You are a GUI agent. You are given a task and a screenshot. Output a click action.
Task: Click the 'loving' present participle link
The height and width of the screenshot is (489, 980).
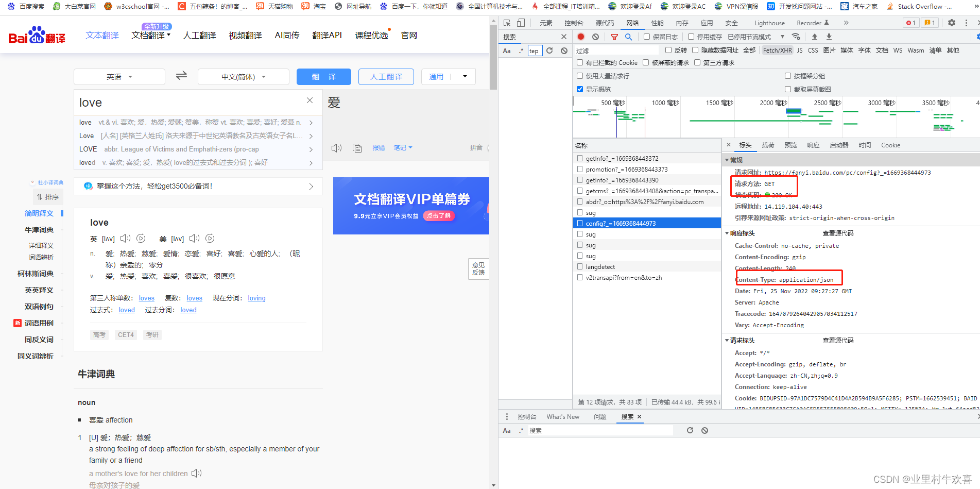(x=256, y=298)
